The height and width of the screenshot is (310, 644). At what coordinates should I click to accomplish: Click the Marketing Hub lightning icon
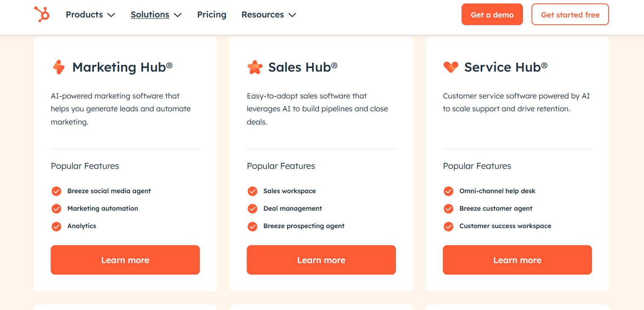pos(59,67)
